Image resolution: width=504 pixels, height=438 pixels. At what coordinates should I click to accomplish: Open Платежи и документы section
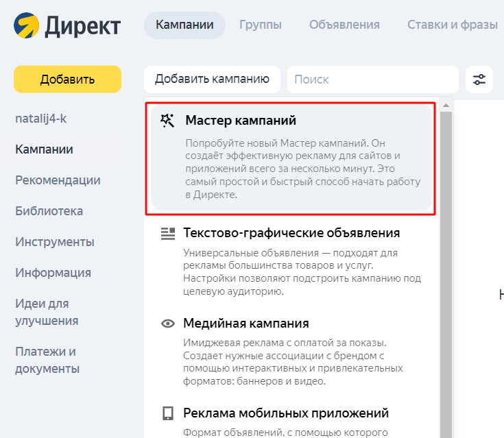[x=47, y=360]
